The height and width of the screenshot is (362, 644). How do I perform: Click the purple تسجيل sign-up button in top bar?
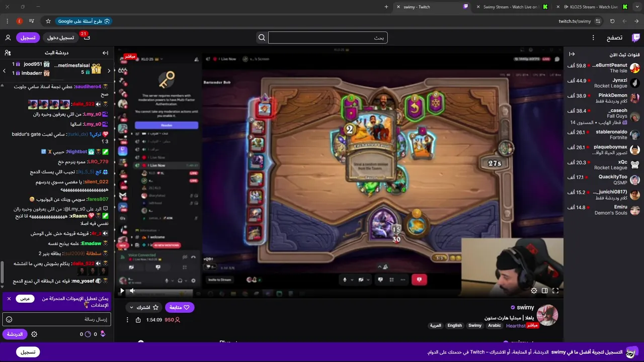pos(28,38)
